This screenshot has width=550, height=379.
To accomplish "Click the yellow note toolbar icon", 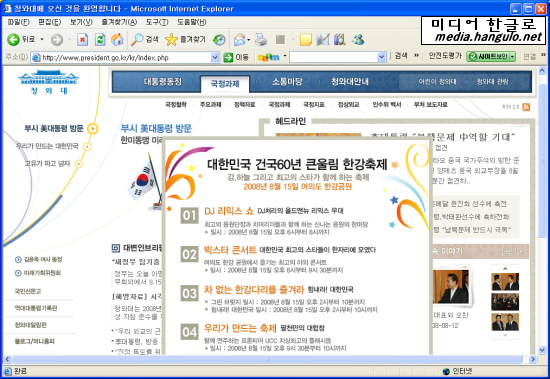I will coord(306,40).
